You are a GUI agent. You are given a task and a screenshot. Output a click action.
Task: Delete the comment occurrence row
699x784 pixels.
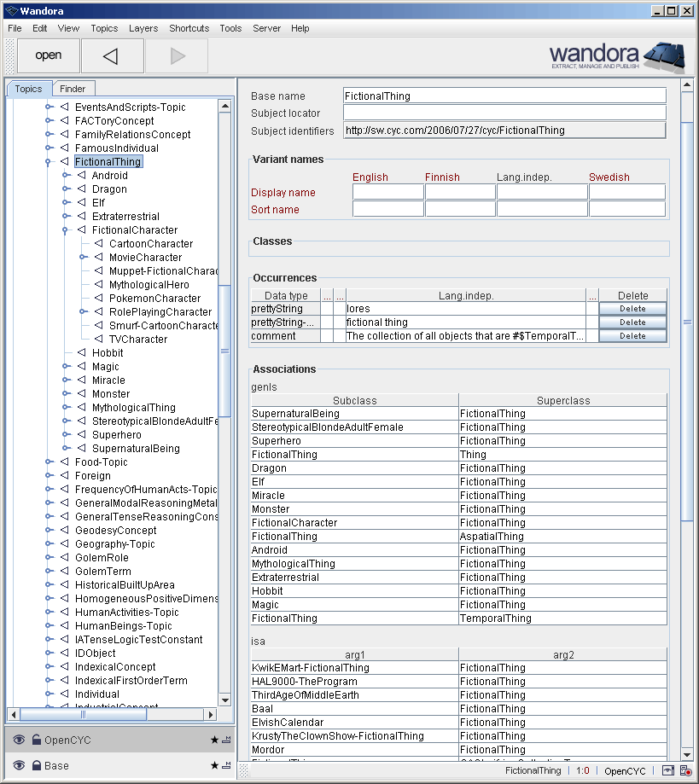[x=632, y=335]
